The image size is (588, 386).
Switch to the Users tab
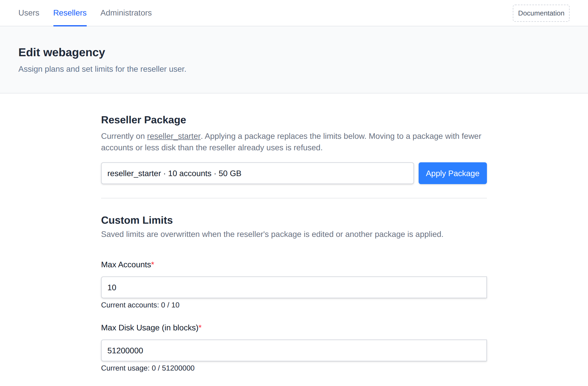(x=29, y=13)
